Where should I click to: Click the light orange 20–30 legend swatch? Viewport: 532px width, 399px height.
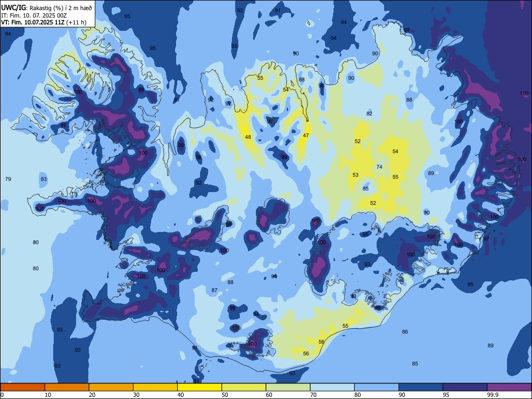point(111,387)
